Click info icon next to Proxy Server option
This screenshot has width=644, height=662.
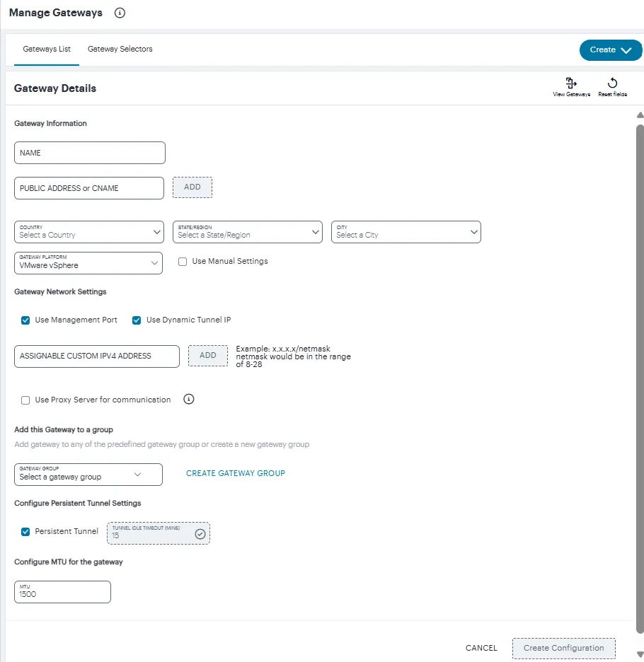[189, 399]
